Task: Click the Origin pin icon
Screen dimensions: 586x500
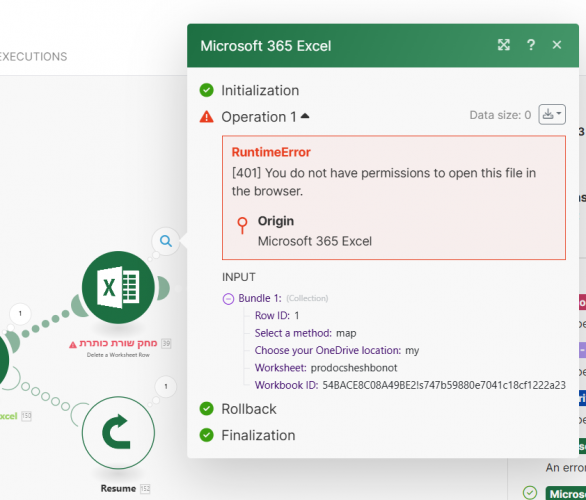Action: point(242,225)
